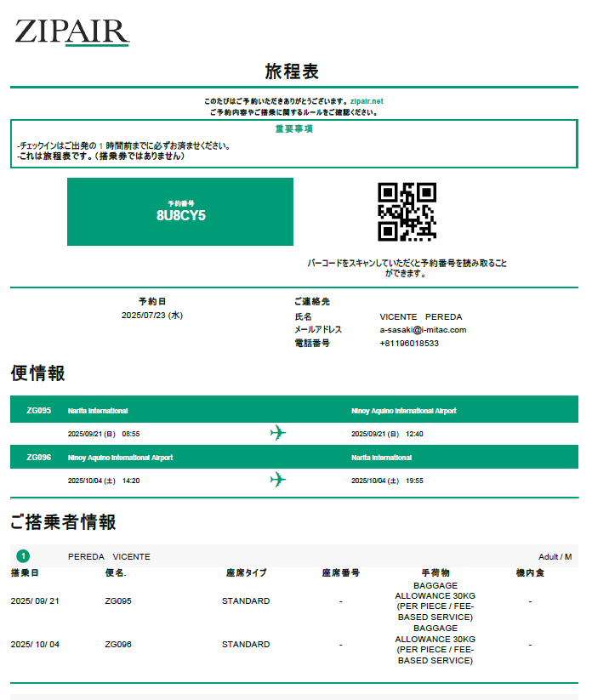Click the 手荷物 baggage column header
The image size is (592, 700).
pyautogui.click(x=435, y=573)
